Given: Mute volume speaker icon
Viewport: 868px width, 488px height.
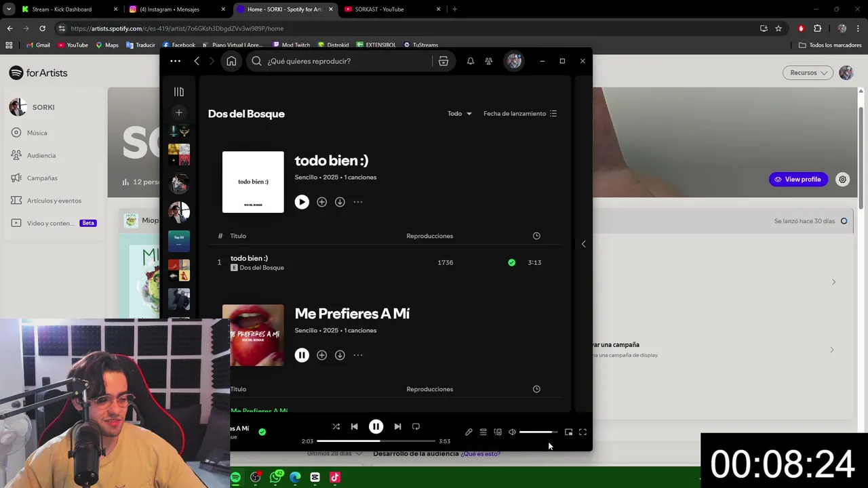Looking at the screenshot, I should [512, 432].
